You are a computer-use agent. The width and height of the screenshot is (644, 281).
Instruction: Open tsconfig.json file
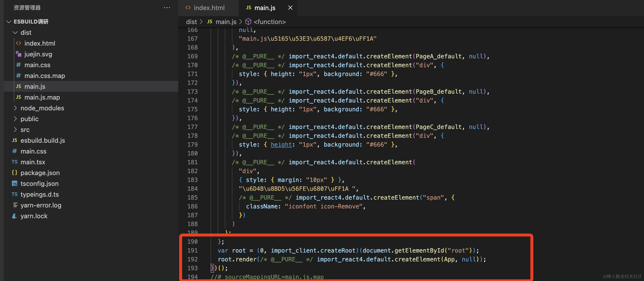pyautogui.click(x=39, y=183)
